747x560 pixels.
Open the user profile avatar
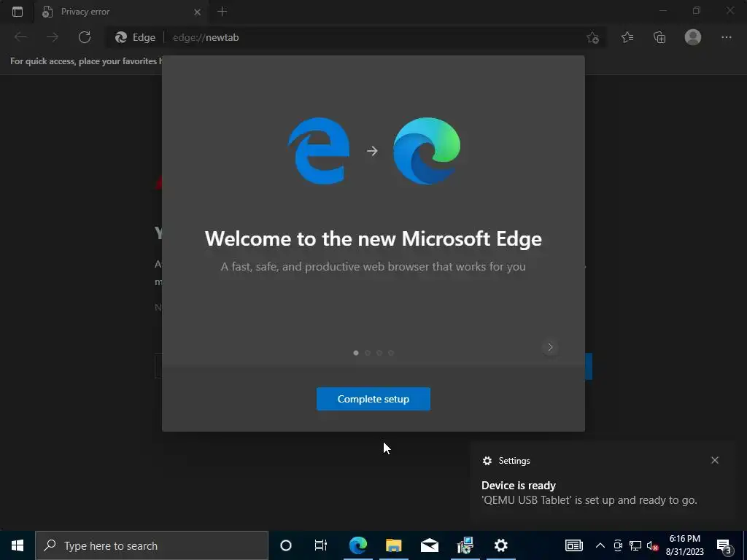[x=693, y=37]
